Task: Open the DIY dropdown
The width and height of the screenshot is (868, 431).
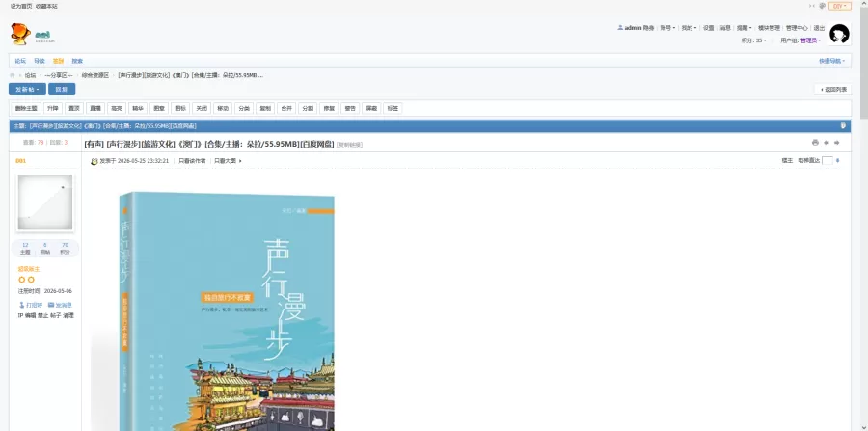Action: click(x=840, y=6)
